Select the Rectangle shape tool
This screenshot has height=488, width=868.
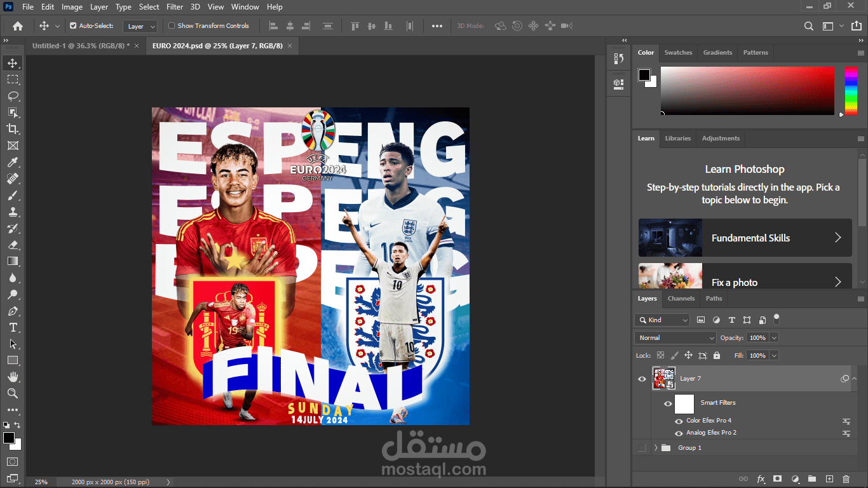(13, 360)
